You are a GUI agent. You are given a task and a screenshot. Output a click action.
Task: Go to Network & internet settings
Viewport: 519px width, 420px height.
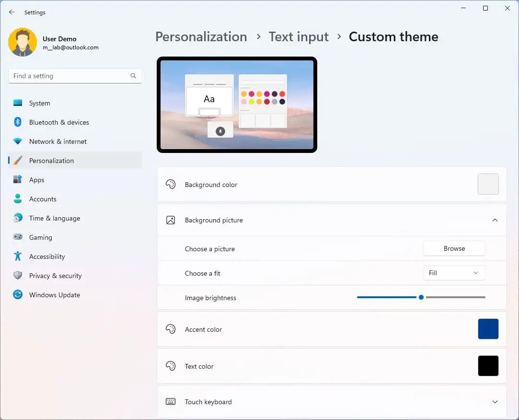pyautogui.click(x=58, y=141)
